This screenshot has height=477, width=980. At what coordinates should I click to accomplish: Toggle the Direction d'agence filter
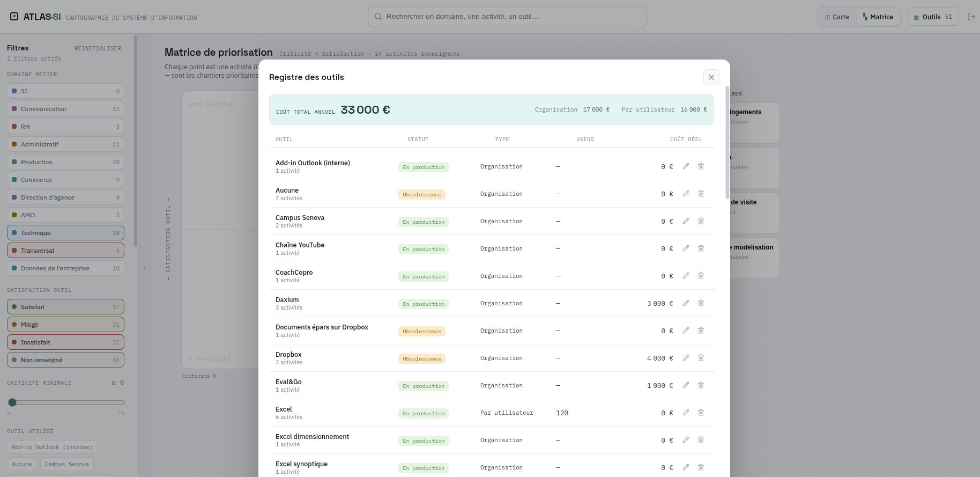click(65, 197)
